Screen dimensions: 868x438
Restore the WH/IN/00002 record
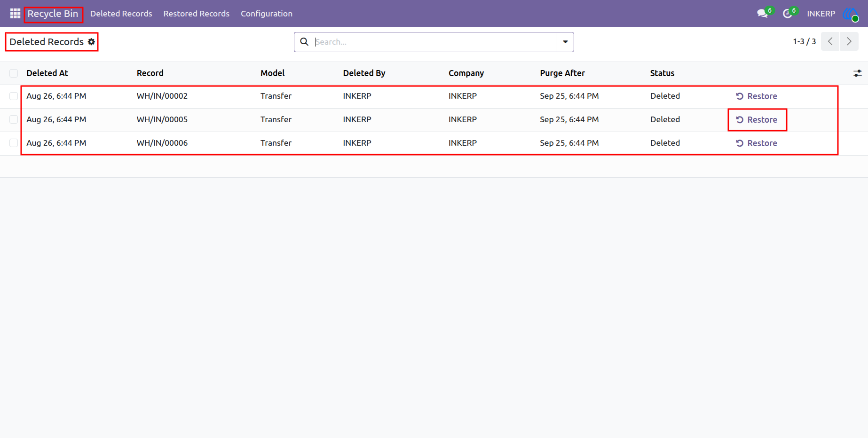(x=757, y=96)
